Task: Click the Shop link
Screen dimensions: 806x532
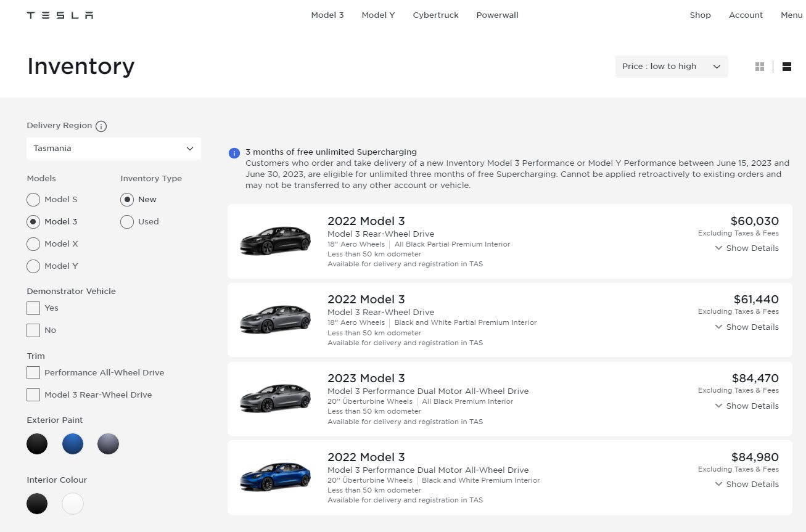Action: (x=700, y=15)
